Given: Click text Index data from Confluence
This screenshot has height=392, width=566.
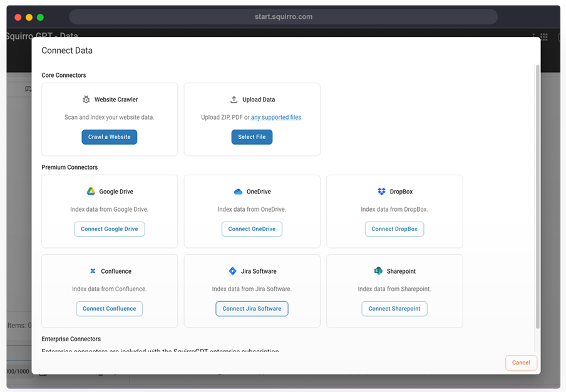Looking at the screenshot, I should pos(110,289).
